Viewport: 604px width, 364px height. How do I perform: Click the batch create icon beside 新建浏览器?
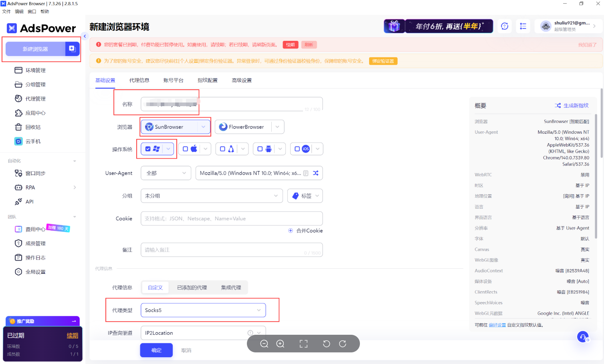(72, 48)
